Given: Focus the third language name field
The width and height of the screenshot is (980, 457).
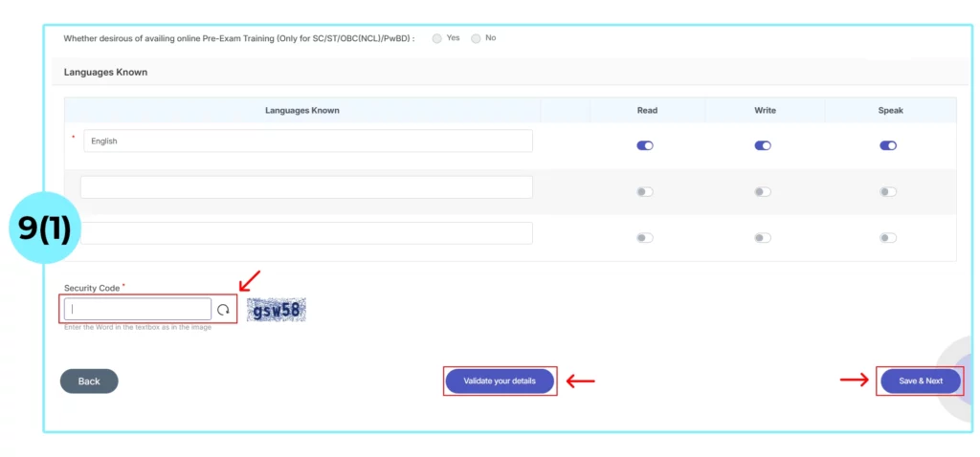Looking at the screenshot, I should click(306, 233).
